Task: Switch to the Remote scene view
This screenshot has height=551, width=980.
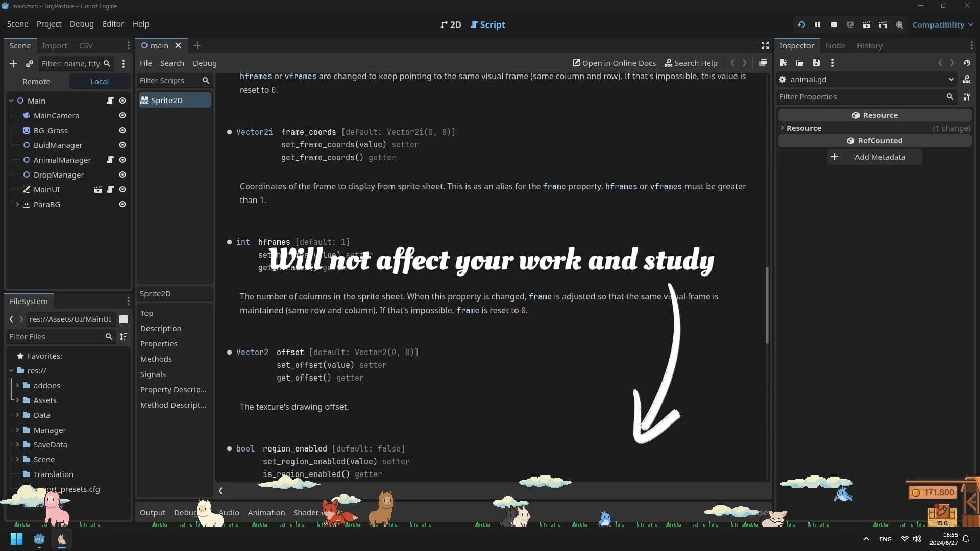Action: coord(36,81)
